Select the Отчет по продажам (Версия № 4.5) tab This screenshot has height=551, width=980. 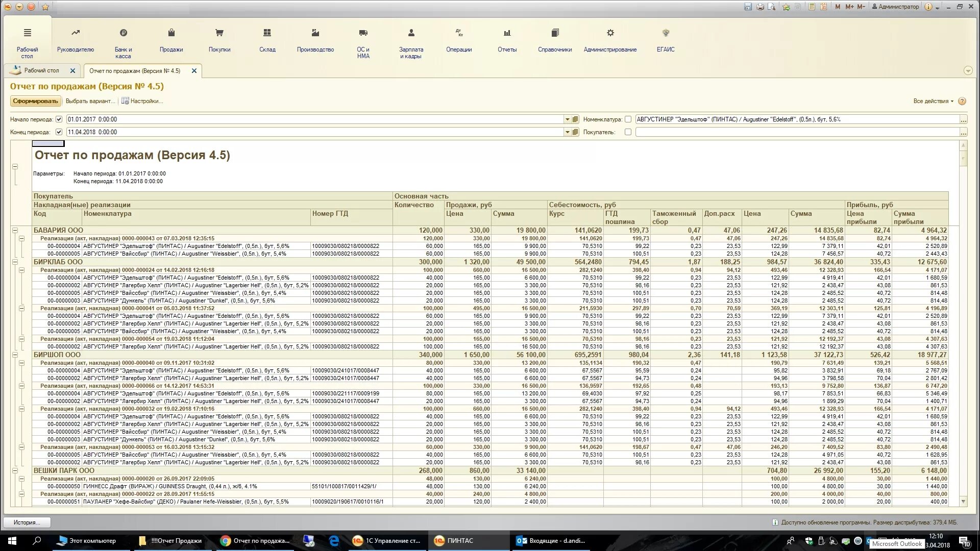click(135, 71)
